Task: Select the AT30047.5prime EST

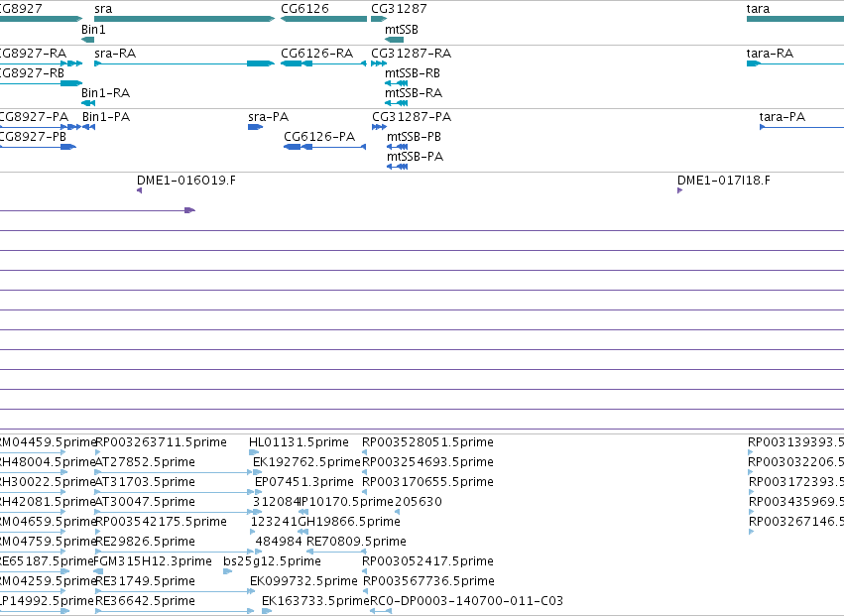Action: (175, 512)
